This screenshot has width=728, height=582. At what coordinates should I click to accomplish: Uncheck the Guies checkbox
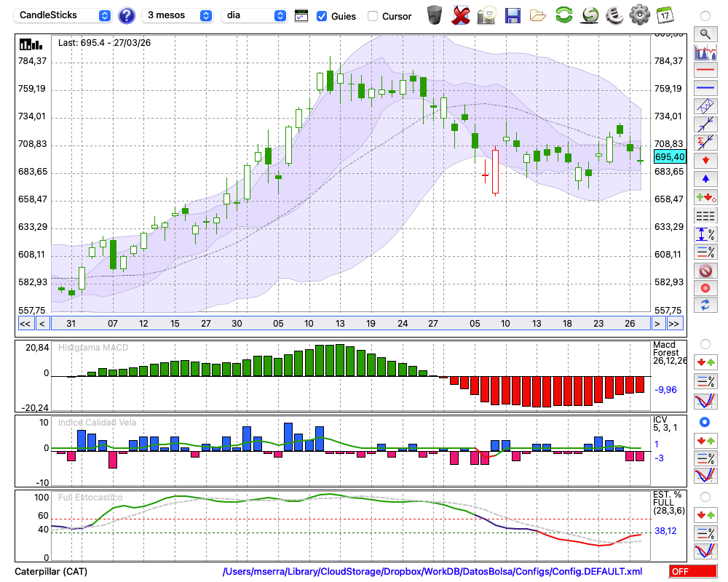[x=322, y=16]
